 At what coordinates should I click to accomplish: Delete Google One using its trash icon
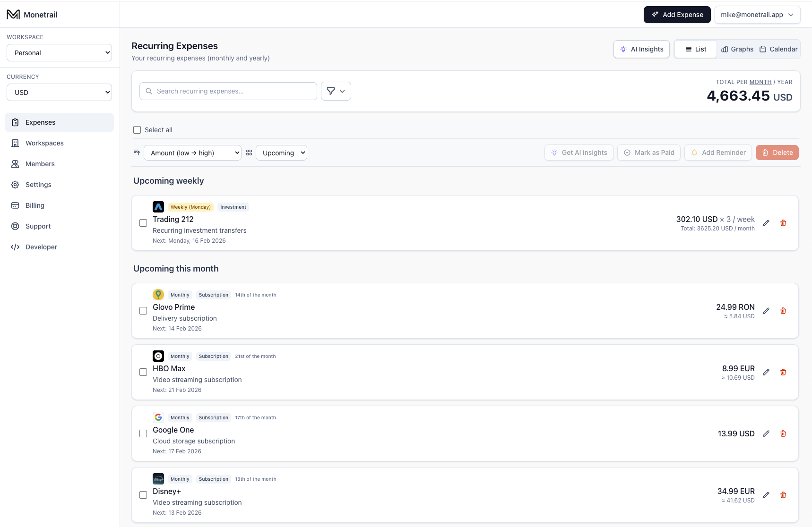pyautogui.click(x=783, y=433)
